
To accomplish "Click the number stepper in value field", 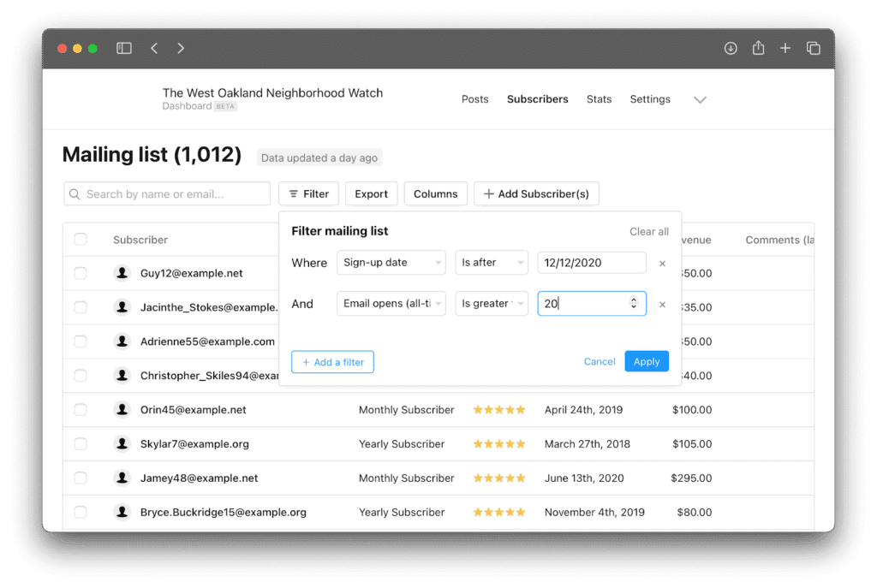I will [634, 304].
